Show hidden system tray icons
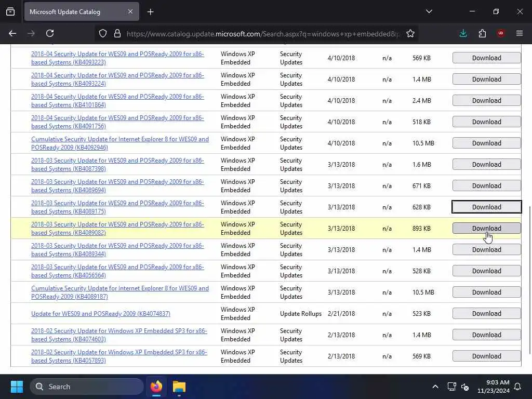Screen dimensions: 532x399 click(435, 387)
